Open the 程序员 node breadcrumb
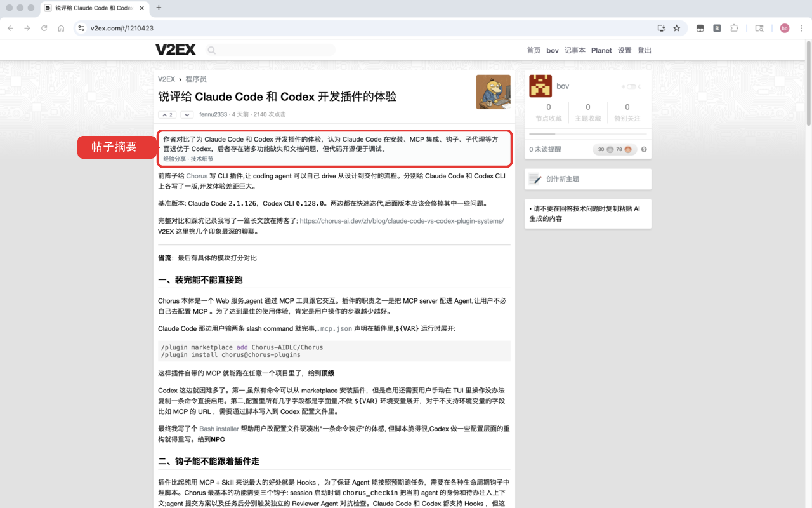 (196, 79)
